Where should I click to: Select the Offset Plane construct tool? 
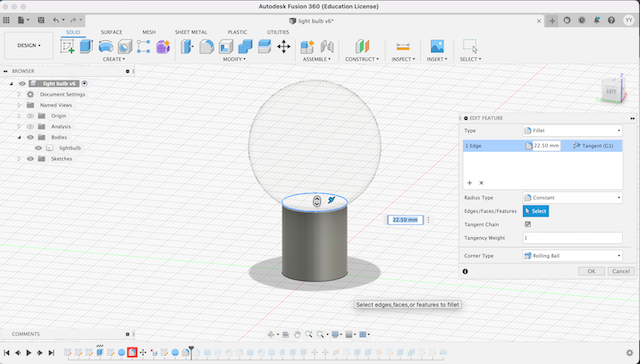coord(362,47)
